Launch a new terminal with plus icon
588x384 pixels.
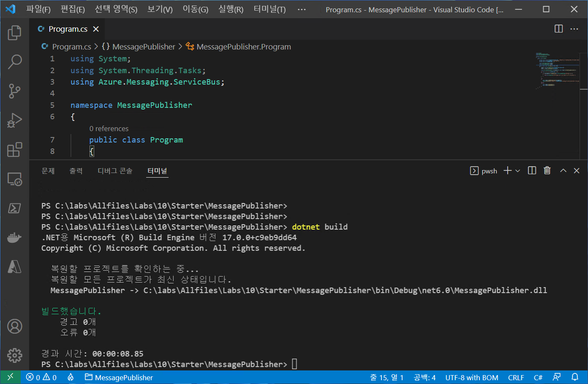(507, 170)
